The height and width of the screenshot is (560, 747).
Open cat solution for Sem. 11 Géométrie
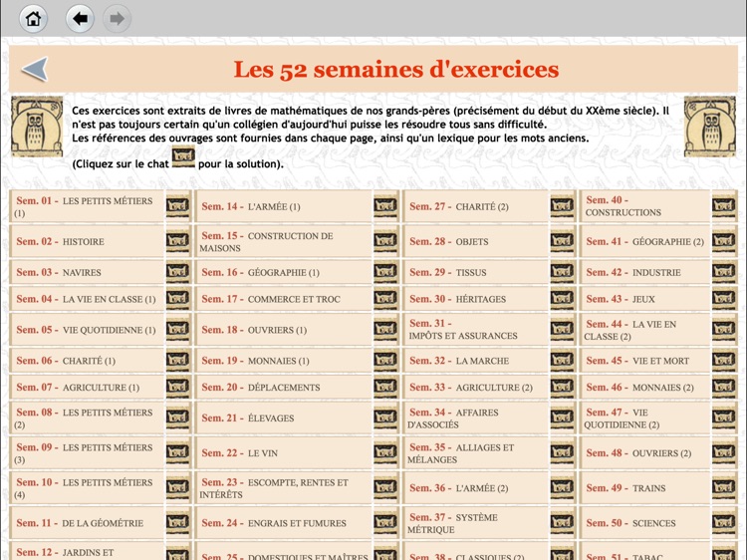178,523
